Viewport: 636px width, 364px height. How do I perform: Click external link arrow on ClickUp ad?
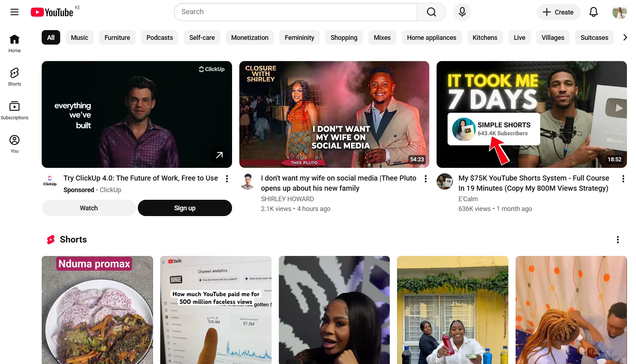pos(219,155)
